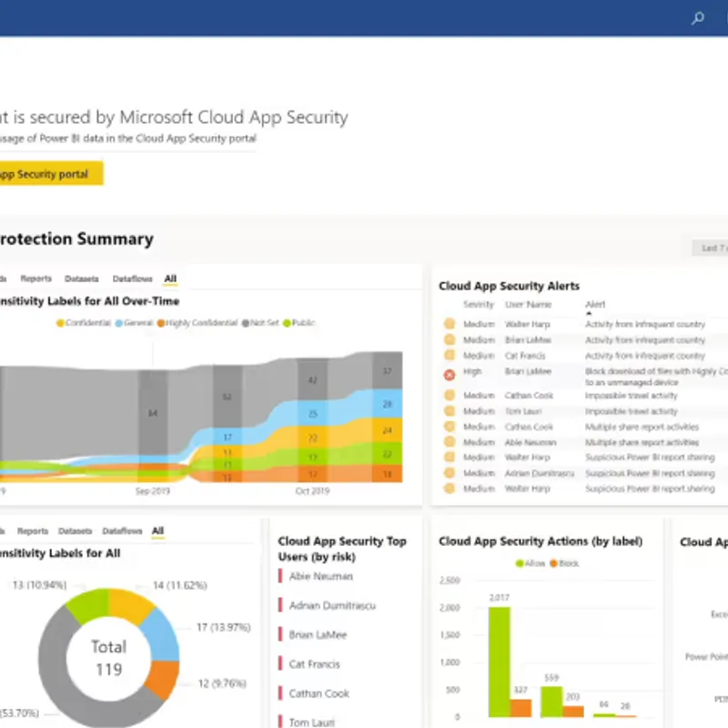
Task: Click the Sep 2019 axis label
Action: pyautogui.click(x=153, y=490)
